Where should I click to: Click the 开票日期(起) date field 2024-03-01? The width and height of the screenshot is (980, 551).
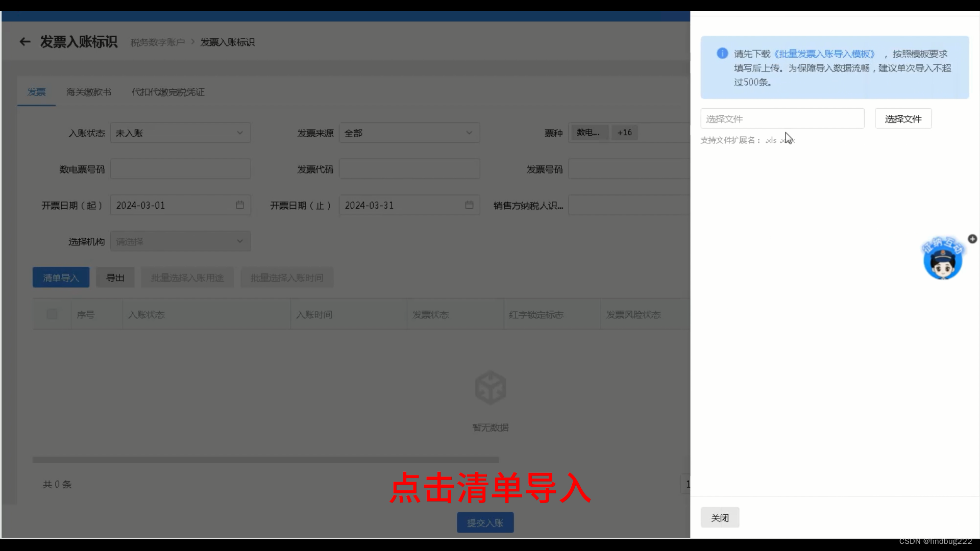[x=180, y=205]
